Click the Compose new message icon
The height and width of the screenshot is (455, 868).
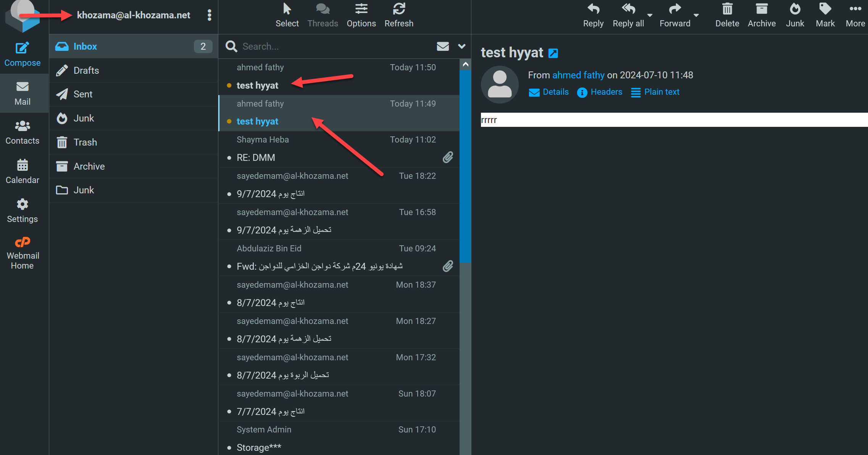(22, 49)
